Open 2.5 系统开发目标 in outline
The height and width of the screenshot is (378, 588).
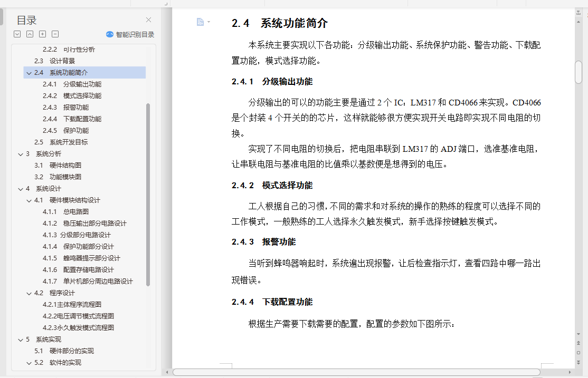(x=61, y=142)
